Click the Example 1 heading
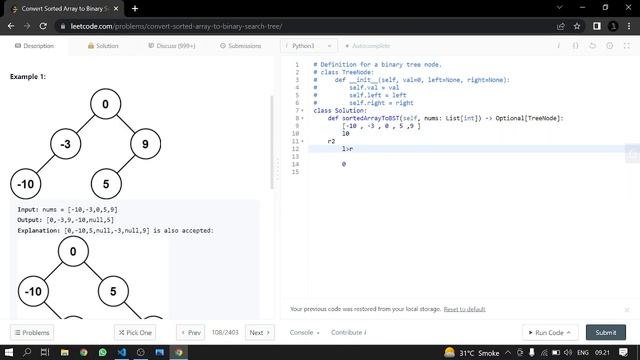 click(28, 77)
